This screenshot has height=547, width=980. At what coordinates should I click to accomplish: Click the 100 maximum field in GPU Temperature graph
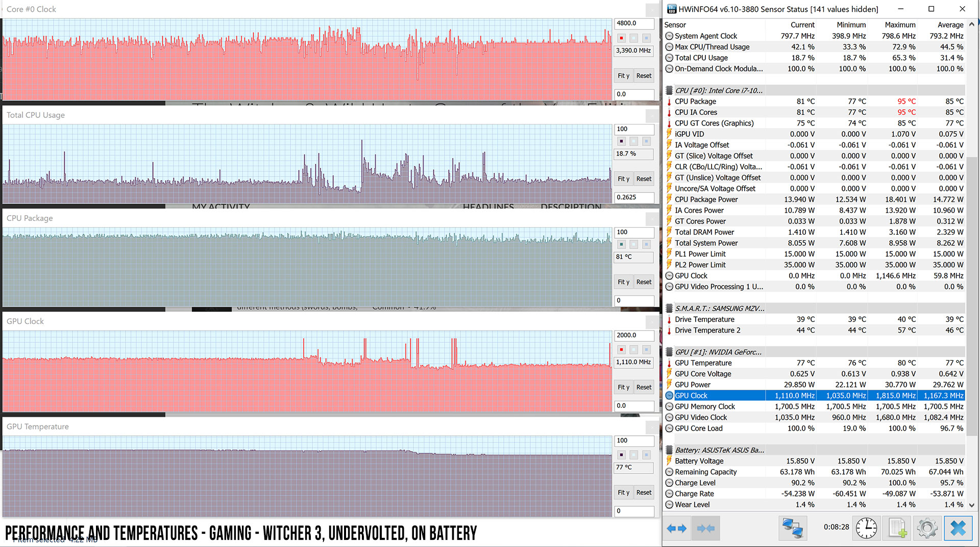[634, 441]
